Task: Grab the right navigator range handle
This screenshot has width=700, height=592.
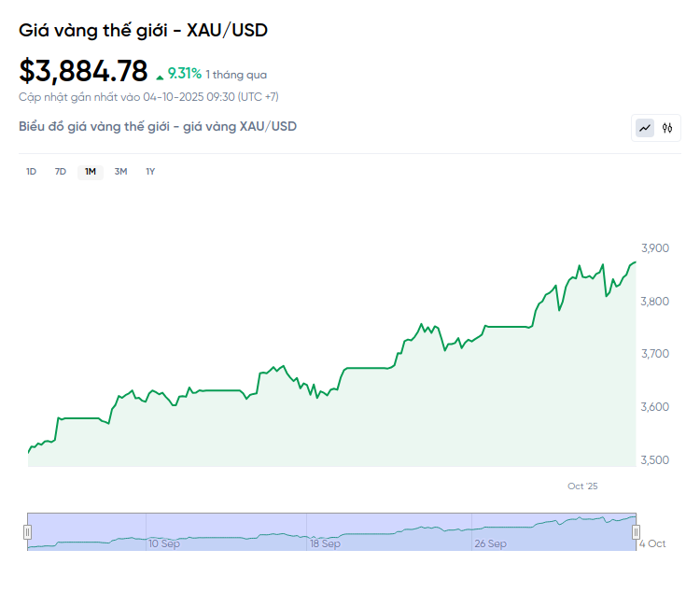Action: 637,532
